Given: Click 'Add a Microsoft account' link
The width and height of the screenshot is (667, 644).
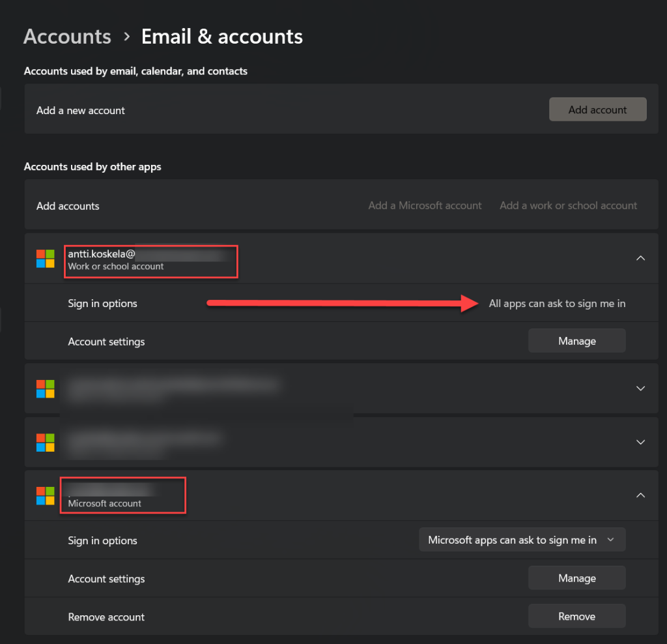Looking at the screenshot, I should point(425,205).
